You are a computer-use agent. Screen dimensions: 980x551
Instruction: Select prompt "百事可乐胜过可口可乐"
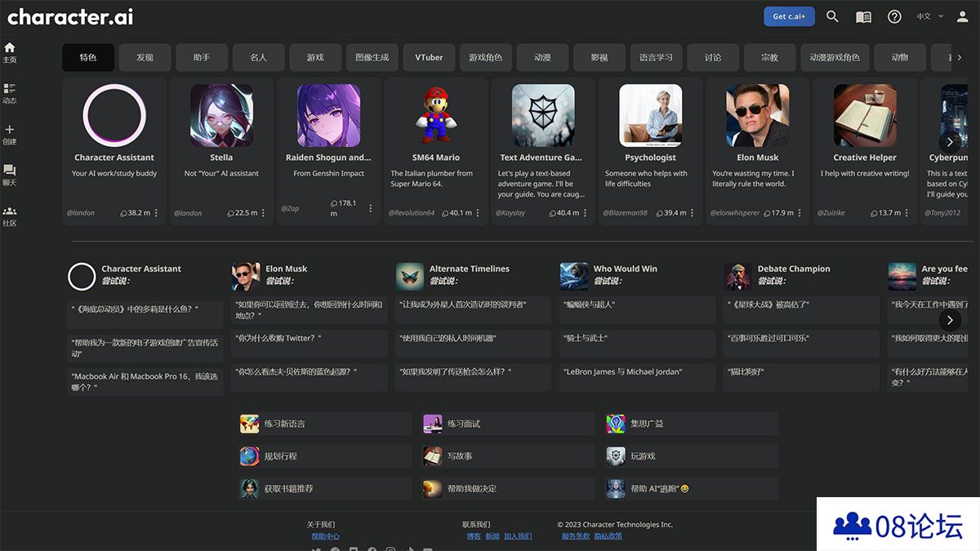(x=800, y=344)
